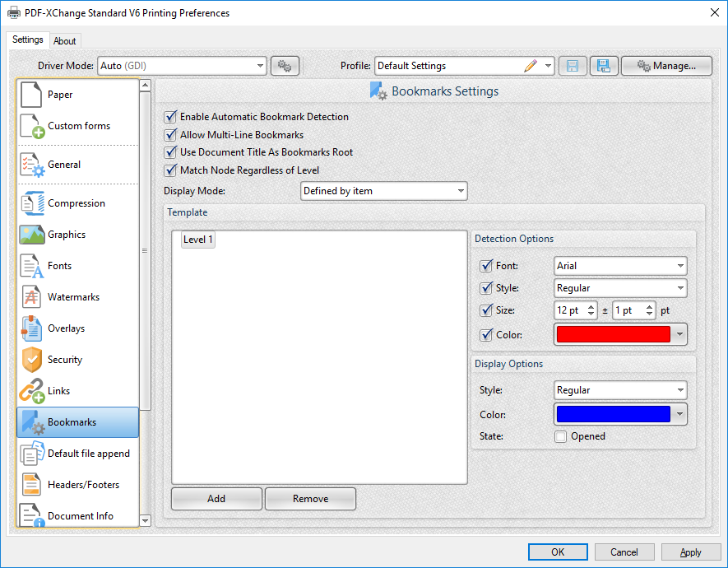Switch to the Settings tab
Screen dimensions: 728x568
pos(27,40)
